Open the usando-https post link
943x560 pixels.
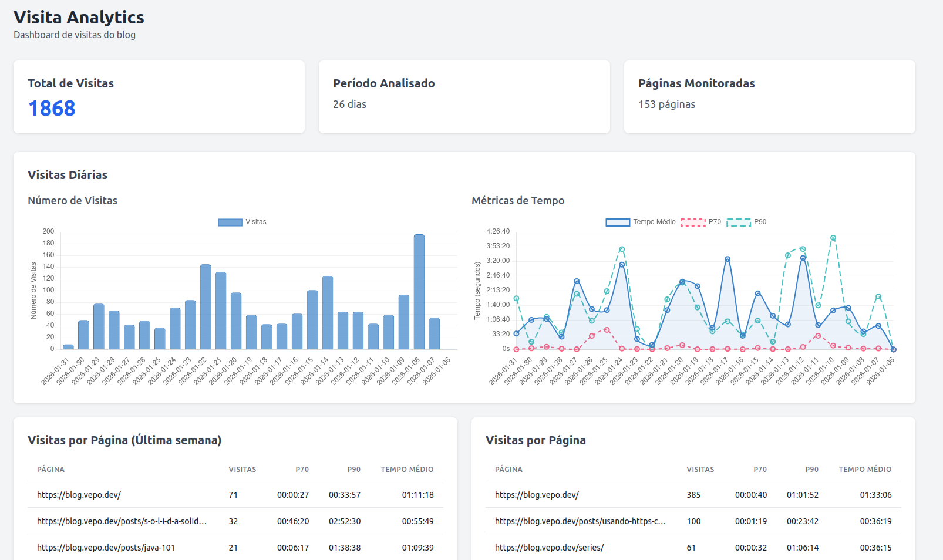[x=580, y=521]
